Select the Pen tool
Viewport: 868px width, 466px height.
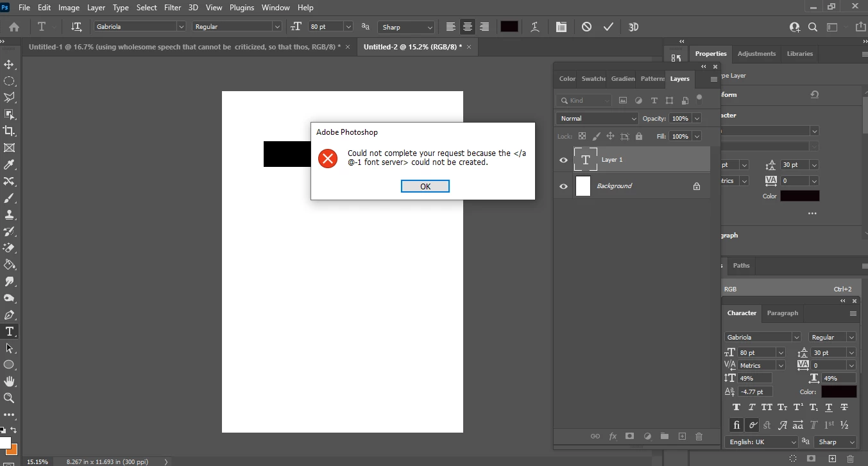click(x=10, y=315)
